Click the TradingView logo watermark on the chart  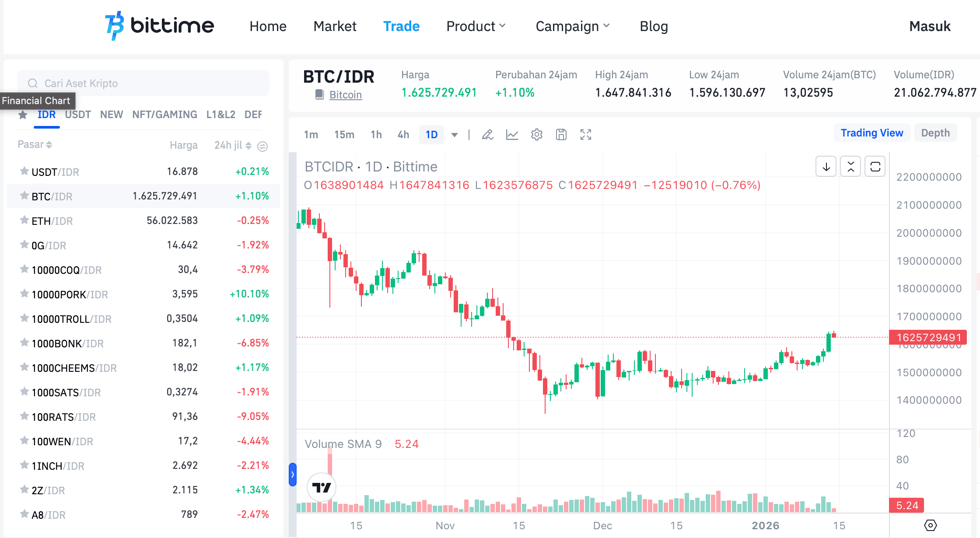point(322,487)
